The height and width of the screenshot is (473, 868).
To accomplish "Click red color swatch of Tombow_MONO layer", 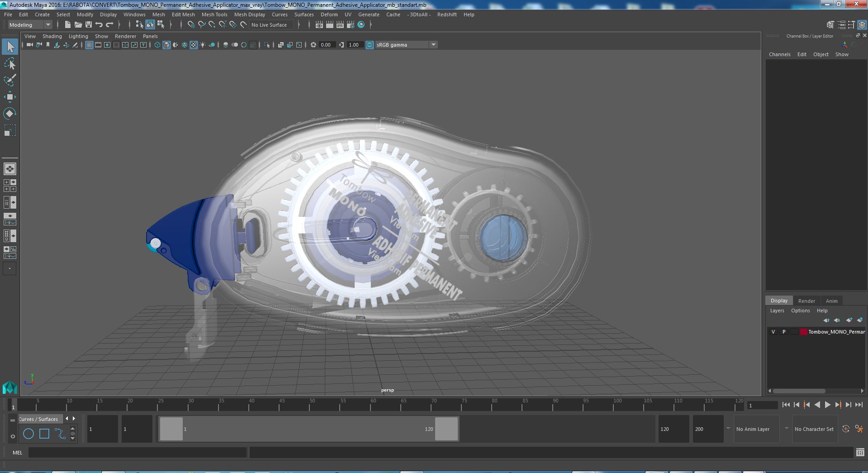I will click(x=804, y=332).
